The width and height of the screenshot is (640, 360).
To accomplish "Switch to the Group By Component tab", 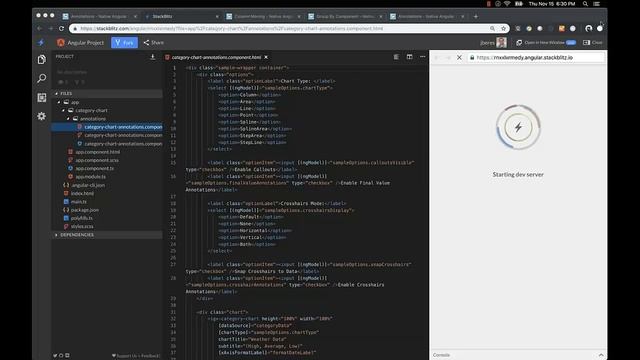I will 345,17.
